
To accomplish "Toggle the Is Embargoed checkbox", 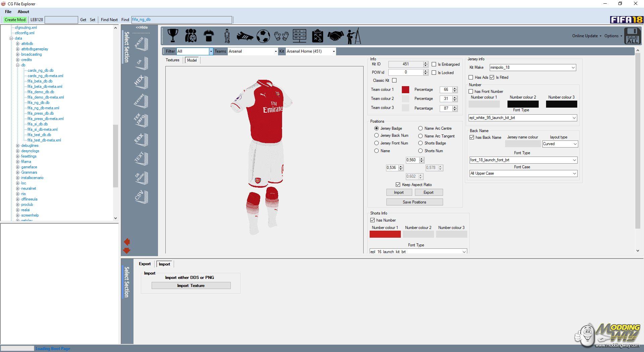I will pyautogui.click(x=434, y=64).
